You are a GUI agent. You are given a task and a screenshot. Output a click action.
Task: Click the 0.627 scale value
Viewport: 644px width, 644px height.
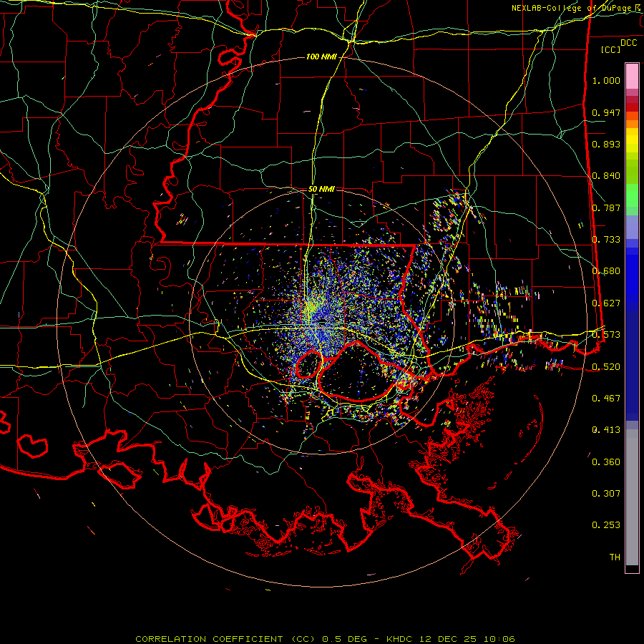click(x=606, y=303)
